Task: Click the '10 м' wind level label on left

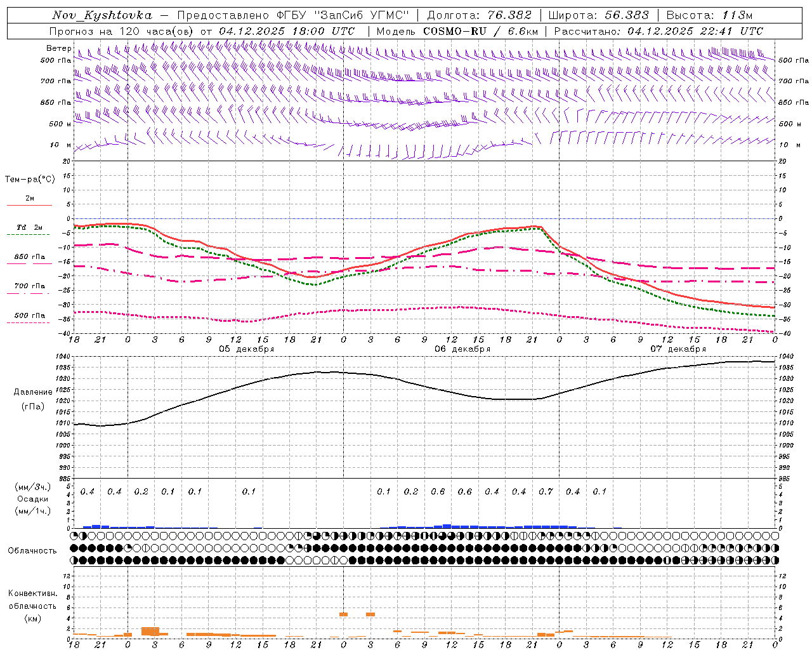Action: click(x=61, y=145)
